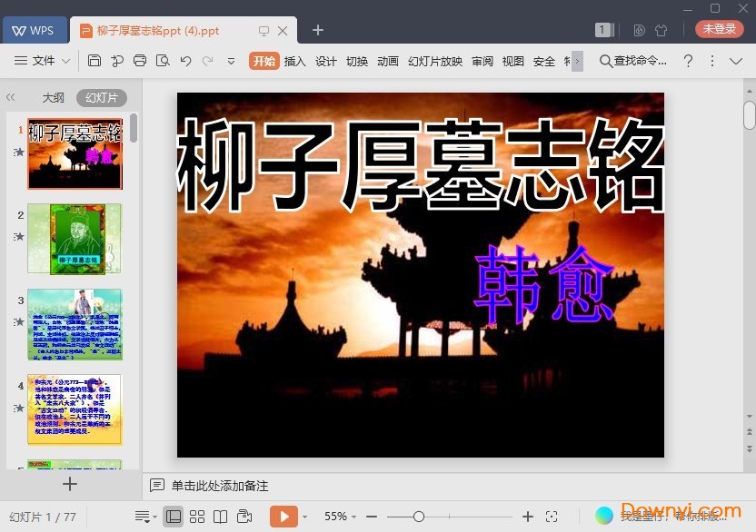The image size is (756, 532).
Task: Click 单击此处添加备注 notes area
Action: (x=218, y=486)
